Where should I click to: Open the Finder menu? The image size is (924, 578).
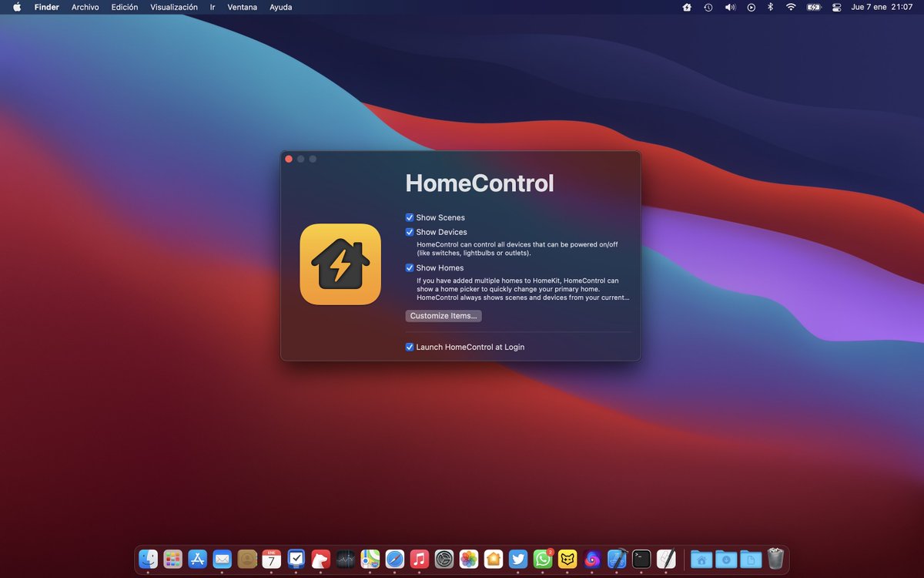click(x=46, y=7)
